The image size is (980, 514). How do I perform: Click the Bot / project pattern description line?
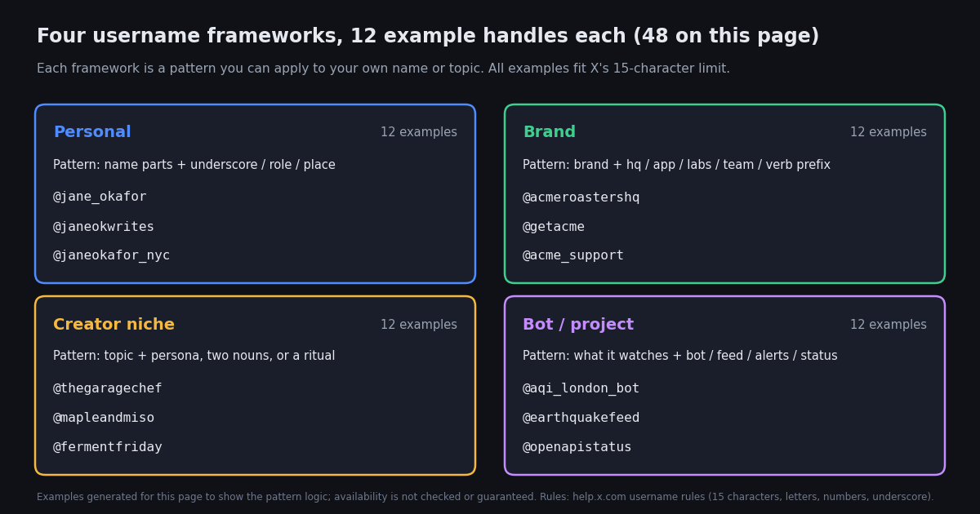coord(680,357)
